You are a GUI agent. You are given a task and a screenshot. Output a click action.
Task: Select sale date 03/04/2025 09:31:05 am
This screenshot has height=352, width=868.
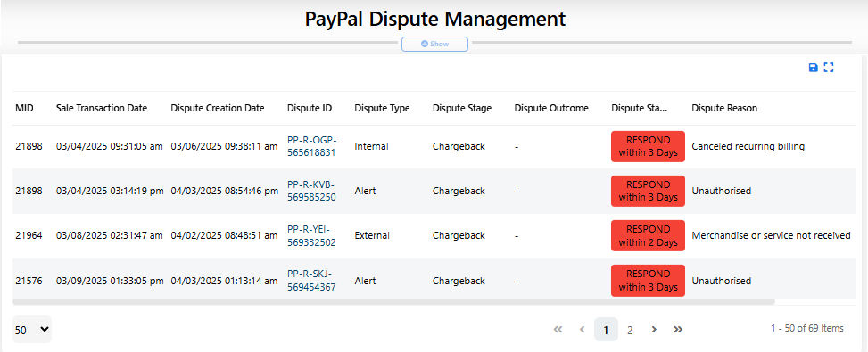click(x=110, y=146)
